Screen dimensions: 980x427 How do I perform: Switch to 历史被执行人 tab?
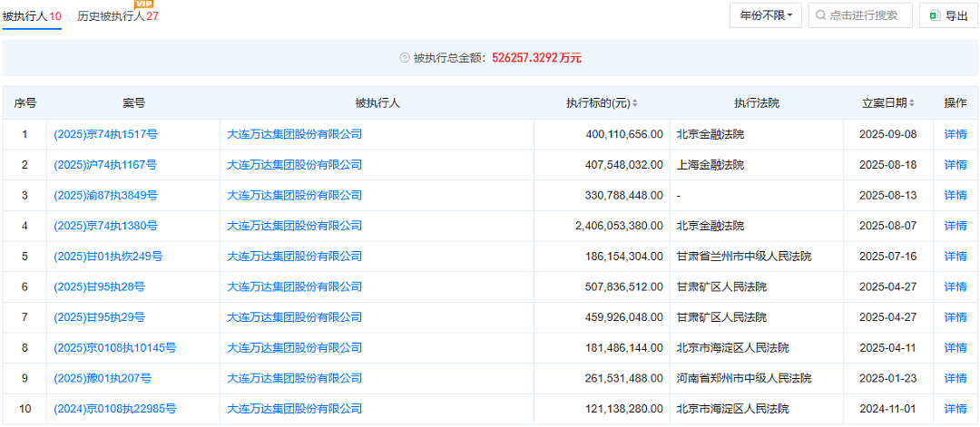(117, 17)
